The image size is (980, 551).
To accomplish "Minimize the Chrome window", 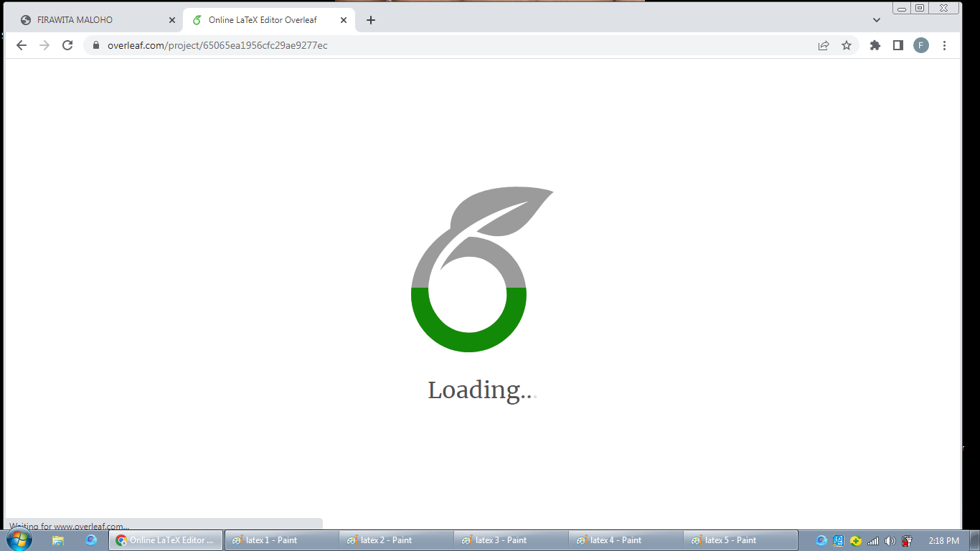I will click(902, 8).
